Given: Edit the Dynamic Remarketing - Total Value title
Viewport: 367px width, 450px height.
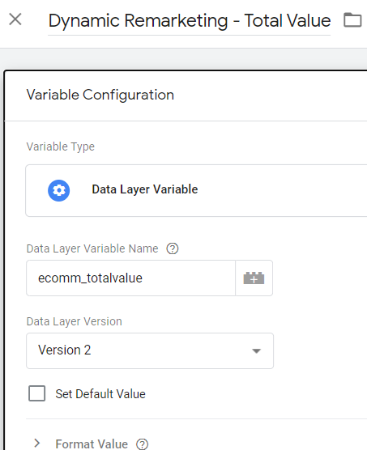Looking at the screenshot, I should (189, 21).
